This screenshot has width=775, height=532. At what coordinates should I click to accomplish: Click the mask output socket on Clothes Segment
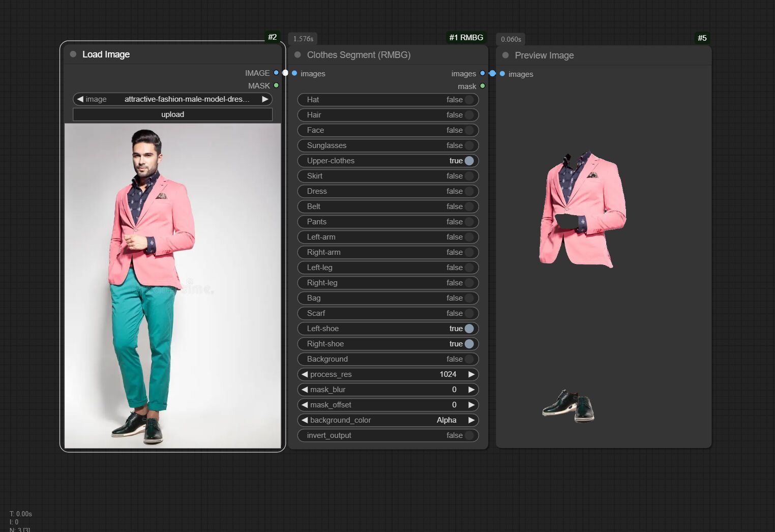point(483,86)
